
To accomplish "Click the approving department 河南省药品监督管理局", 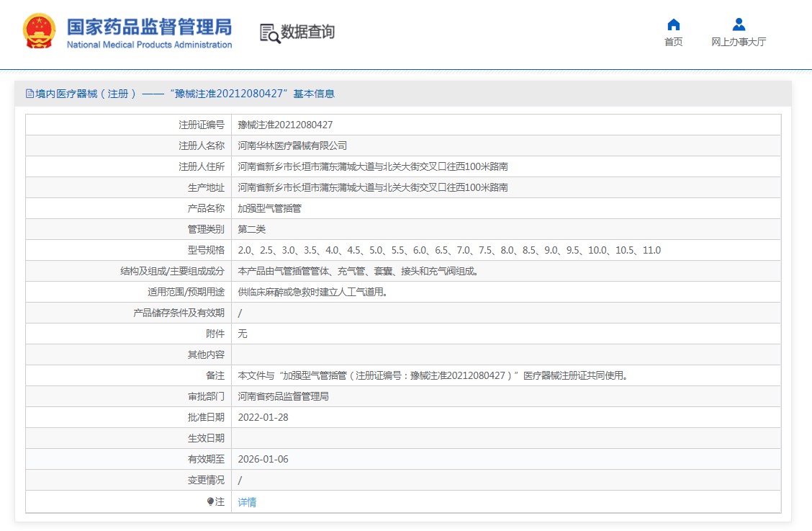I will [283, 396].
